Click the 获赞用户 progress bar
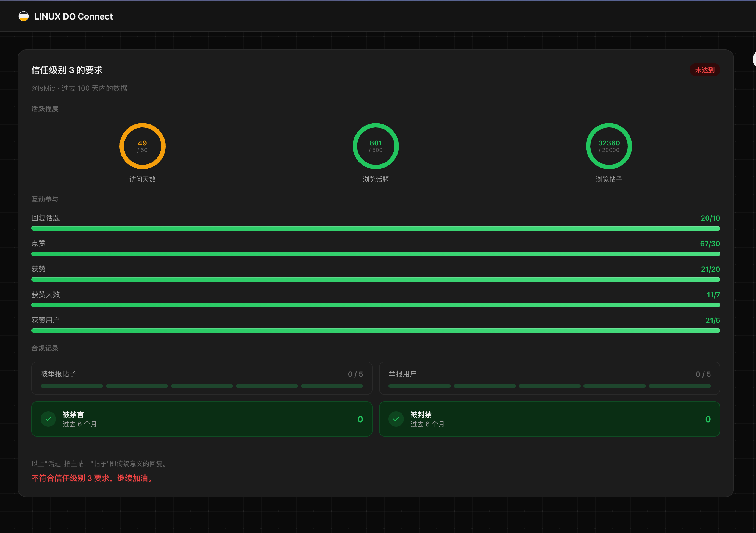This screenshot has width=756, height=533. tap(376, 331)
